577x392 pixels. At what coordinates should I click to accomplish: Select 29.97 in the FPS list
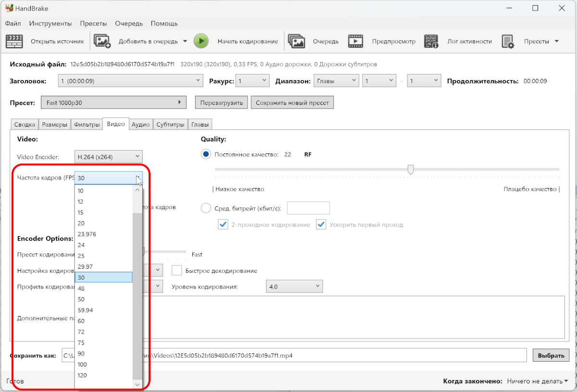tap(103, 266)
